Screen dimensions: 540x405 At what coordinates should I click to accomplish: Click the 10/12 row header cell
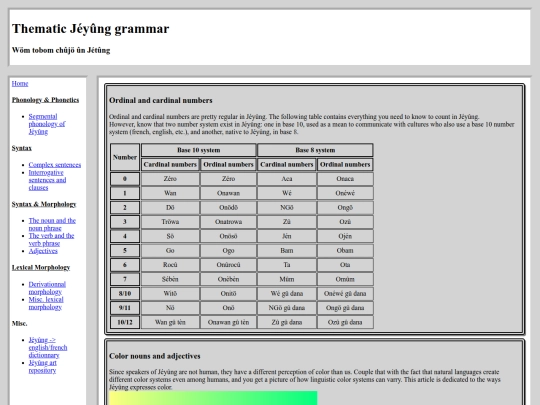click(125, 322)
